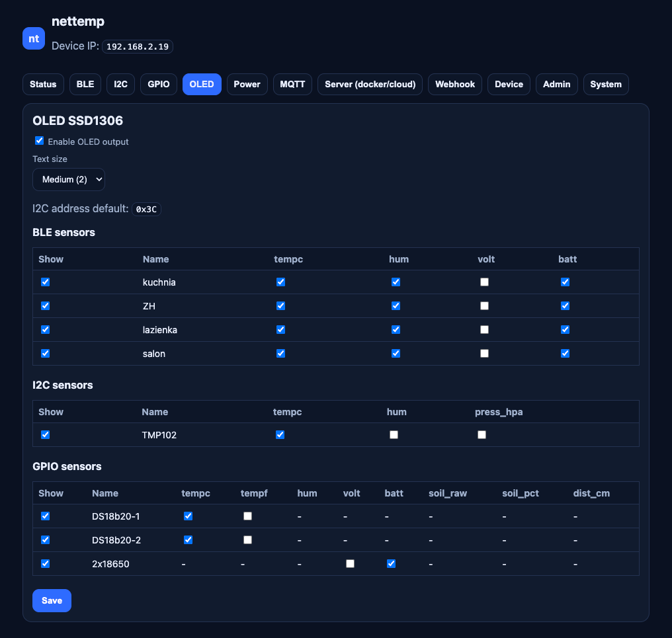The image size is (672, 638).
Task: Disable tempc for lazienka sensor
Action: 280,329
